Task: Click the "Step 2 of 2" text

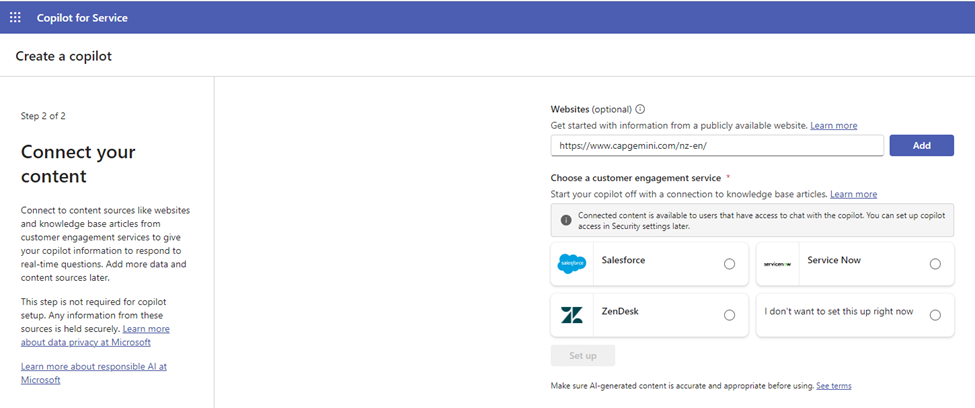Action: coord(43,116)
